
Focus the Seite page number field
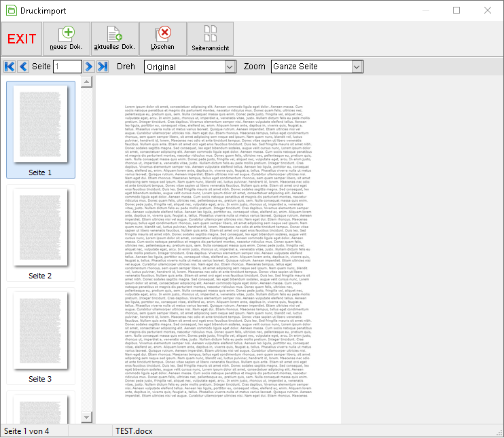pyautogui.click(x=67, y=67)
